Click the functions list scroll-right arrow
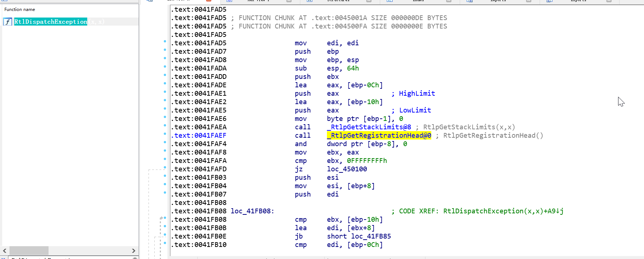This screenshot has width=644, height=259. [x=134, y=251]
